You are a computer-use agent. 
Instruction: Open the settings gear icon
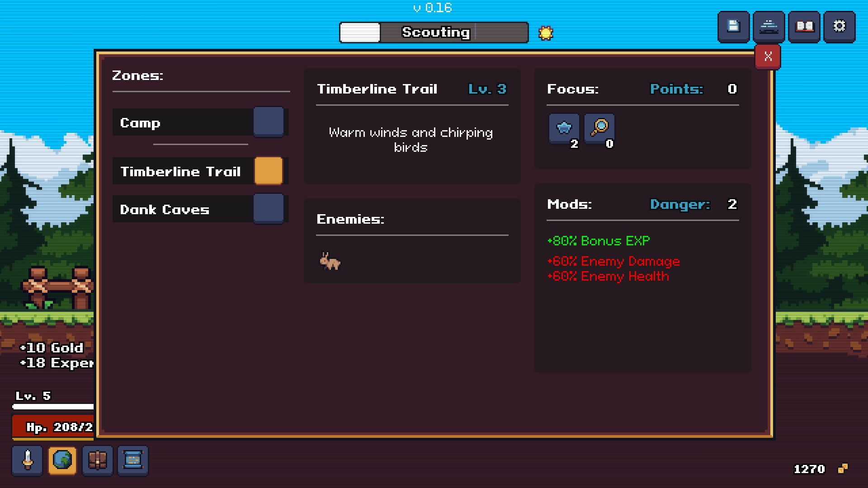click(839, 27)
